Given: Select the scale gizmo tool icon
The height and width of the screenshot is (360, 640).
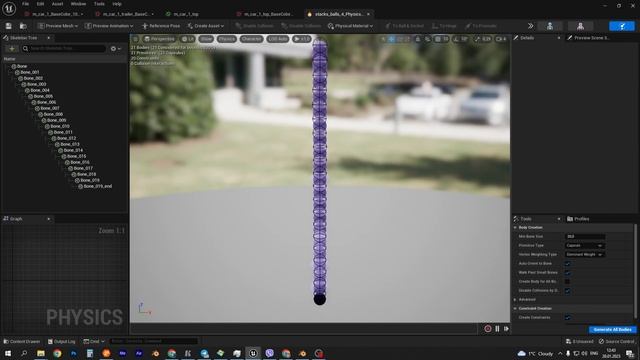Looking at the screenshot, I should pos(407,39).
